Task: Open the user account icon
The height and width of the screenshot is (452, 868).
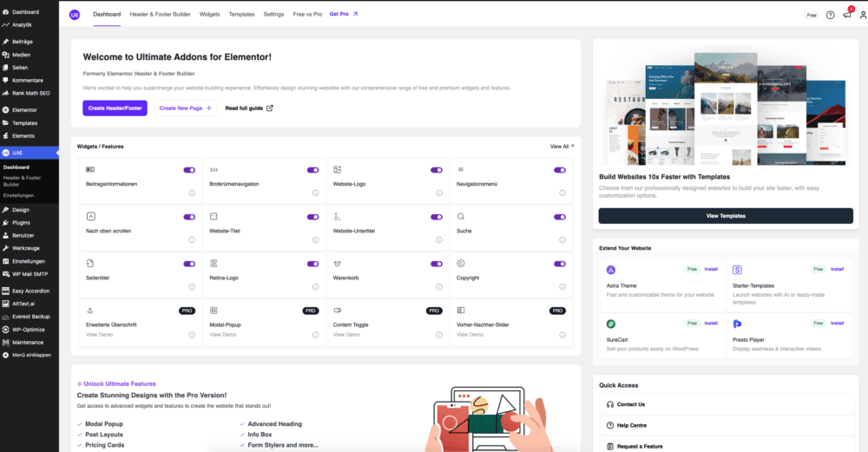Action: [x=863, y=15]
